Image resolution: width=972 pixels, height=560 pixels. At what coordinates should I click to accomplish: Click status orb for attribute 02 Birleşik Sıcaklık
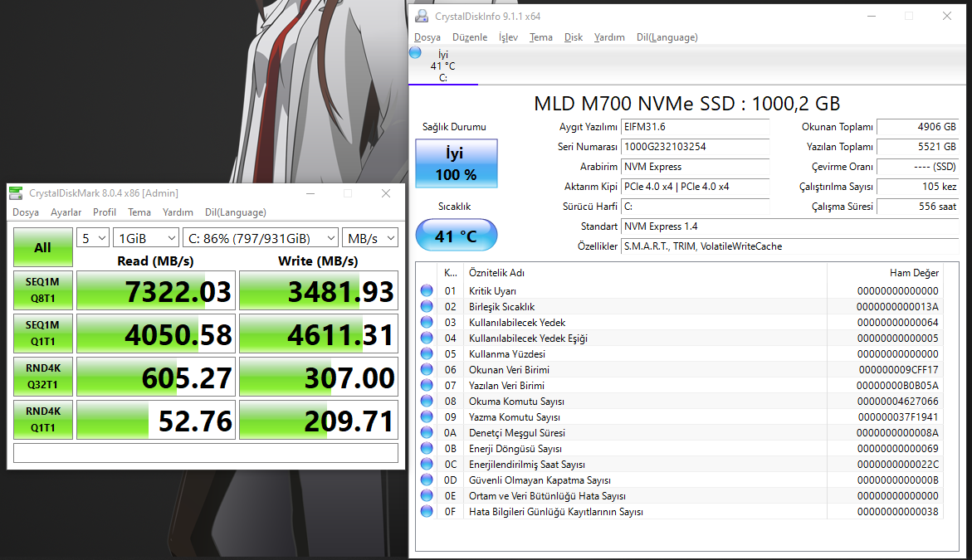click(427, 306)
